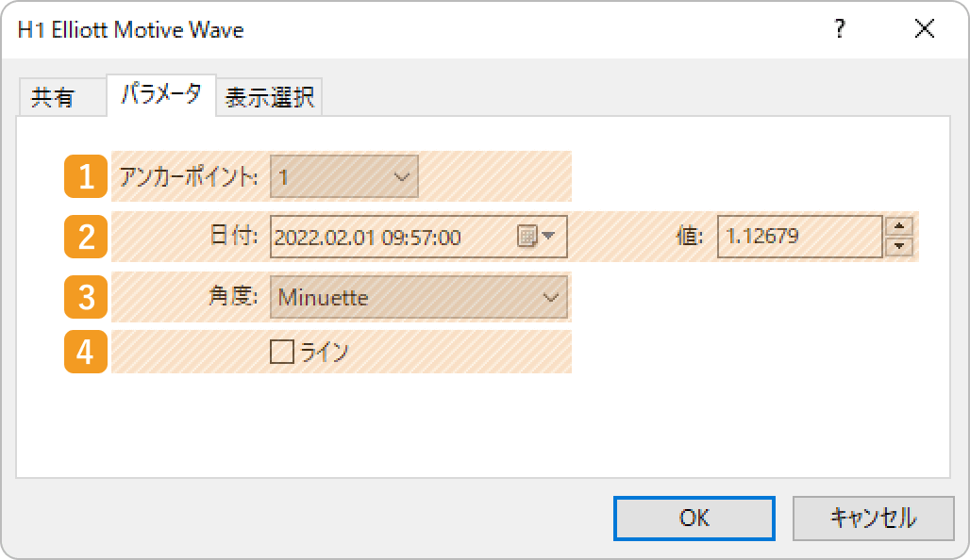Switch to the 共有 tab
Image resolution: width=970 pixels, height=560 pixels.
tap(61, 96)
